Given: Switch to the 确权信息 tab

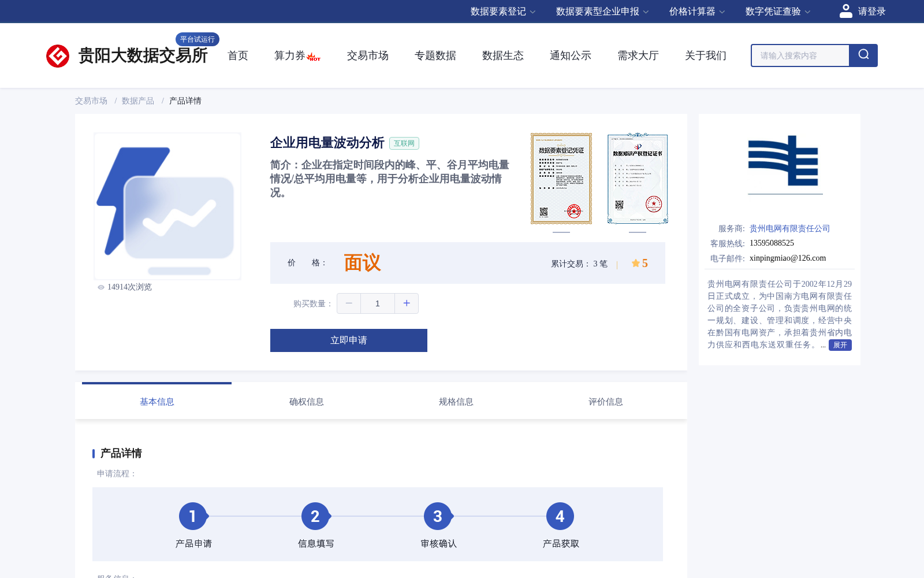Looking at the screenshot, I should click(306, 401).
